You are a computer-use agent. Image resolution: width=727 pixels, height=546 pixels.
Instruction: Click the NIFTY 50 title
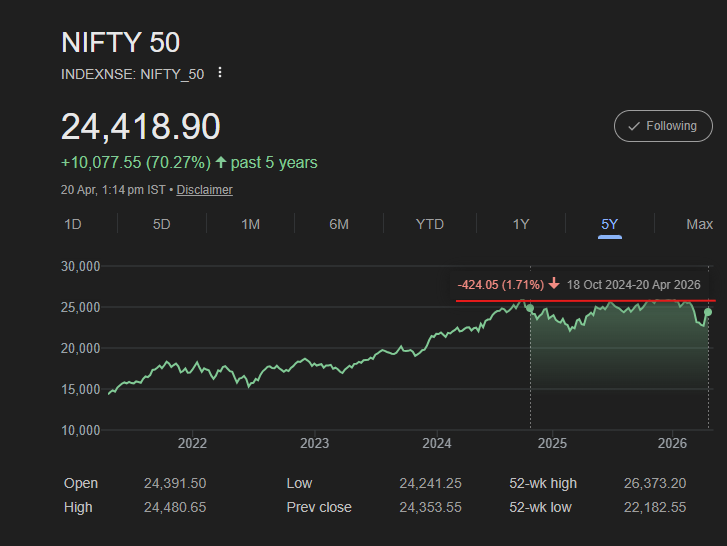pyautogui.click(x=121, y=43)
